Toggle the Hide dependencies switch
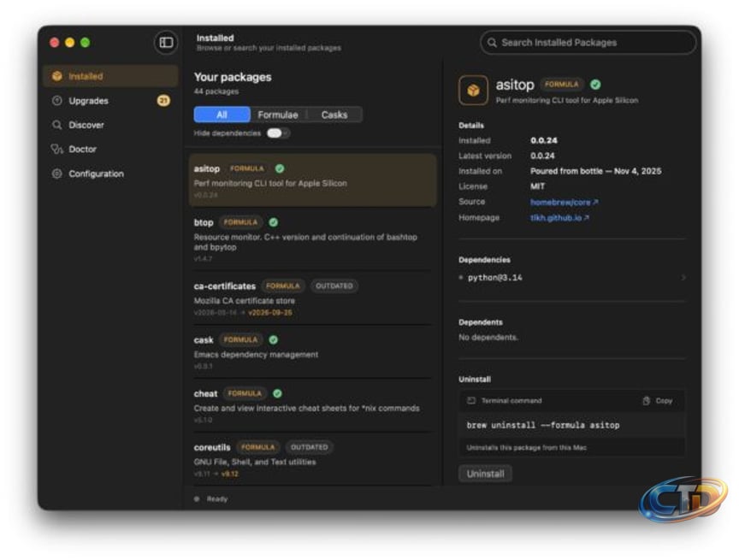739x560 pixels. [278, 133]
